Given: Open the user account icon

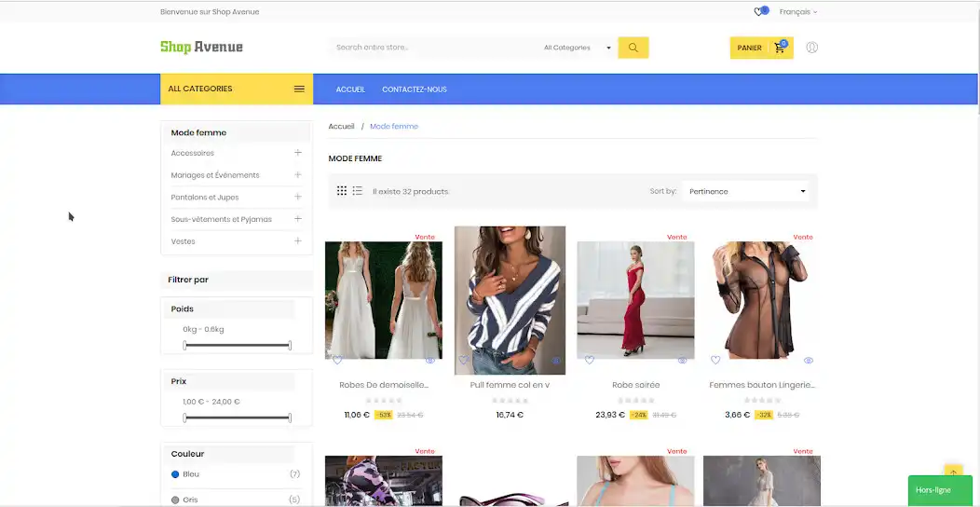Looking at the screenshot, I should point(811,48).
